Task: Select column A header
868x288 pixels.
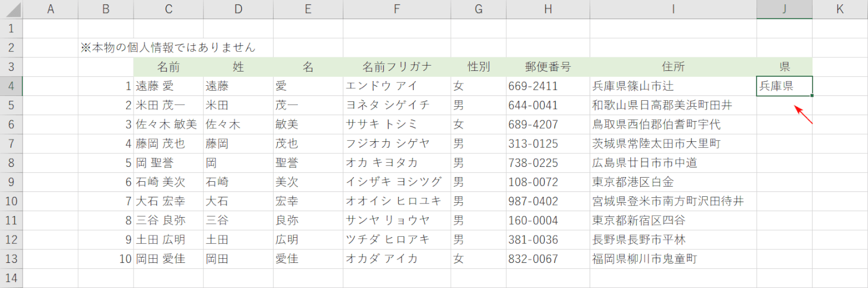Action: 51,9
